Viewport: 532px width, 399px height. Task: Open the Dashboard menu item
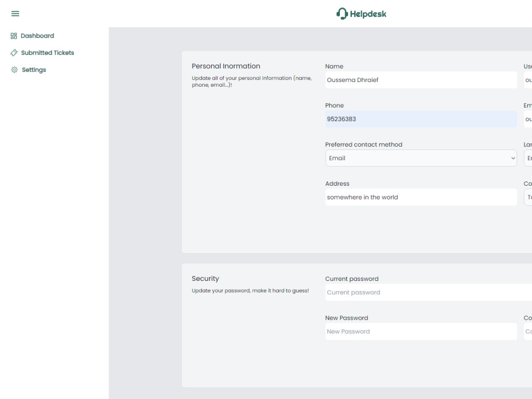point(32,36)
